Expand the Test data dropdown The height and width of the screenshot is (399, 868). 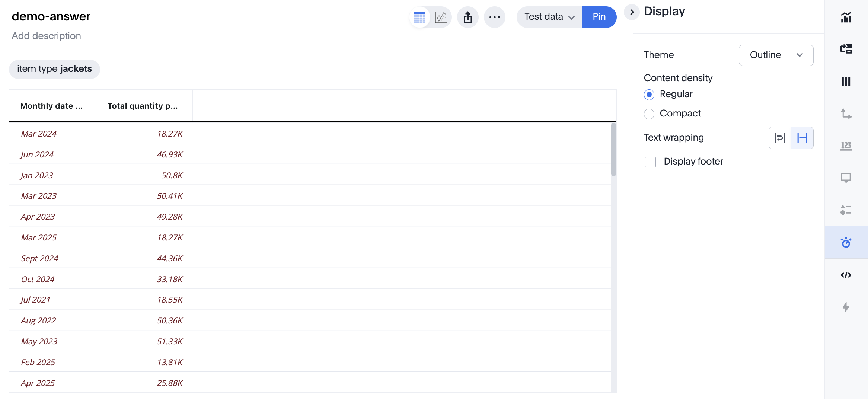549,17
